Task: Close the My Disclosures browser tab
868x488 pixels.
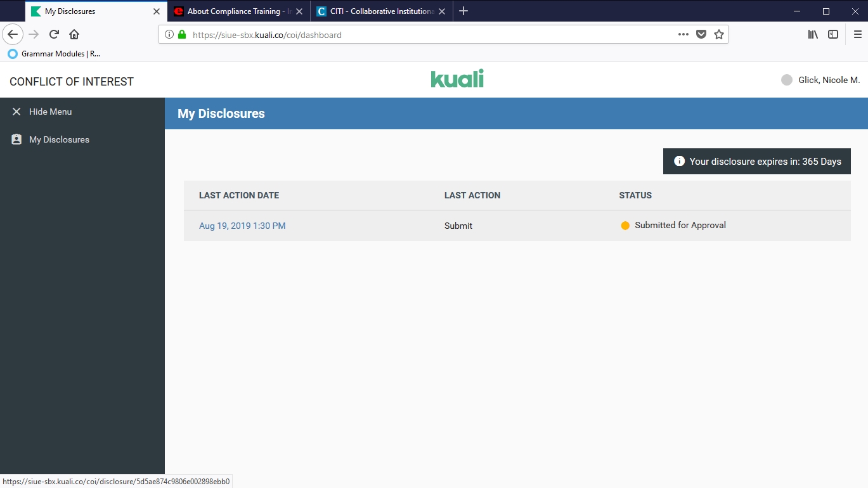Action: [x=157, y=11]
